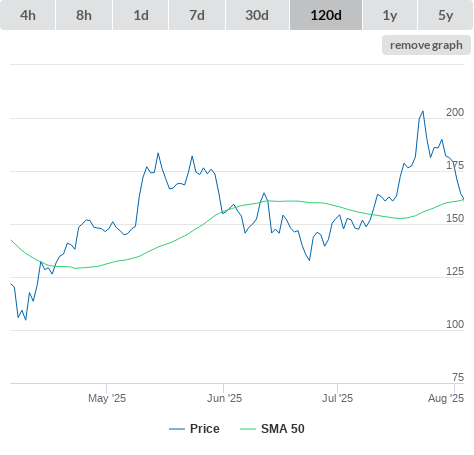Switch to the 8h time range
474x455 pixels.
tap(84, 15)
